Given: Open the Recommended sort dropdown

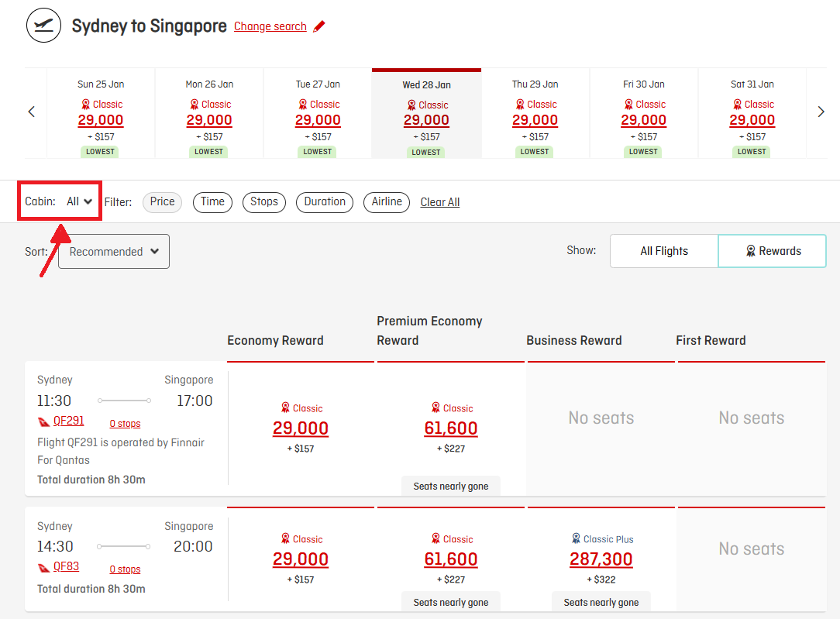Looking at the screenshot, I should pyautogui.click(x=113, y=251).
